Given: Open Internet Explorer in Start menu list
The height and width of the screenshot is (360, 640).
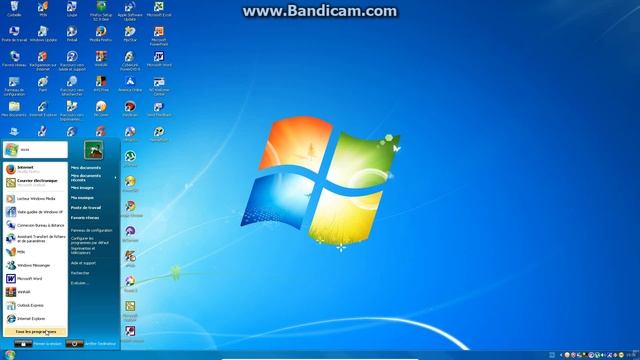Looking at the screenshot, I should [x=36, y=319].
